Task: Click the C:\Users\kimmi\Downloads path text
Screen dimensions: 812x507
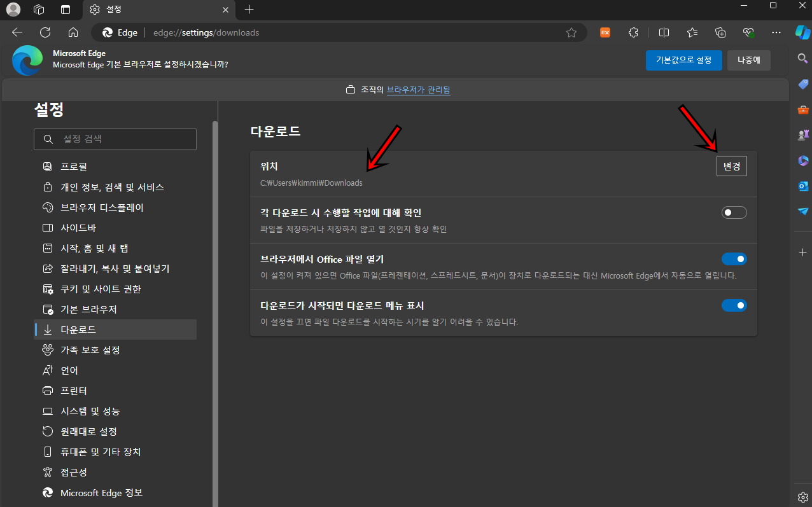Action: click(311, 183)
